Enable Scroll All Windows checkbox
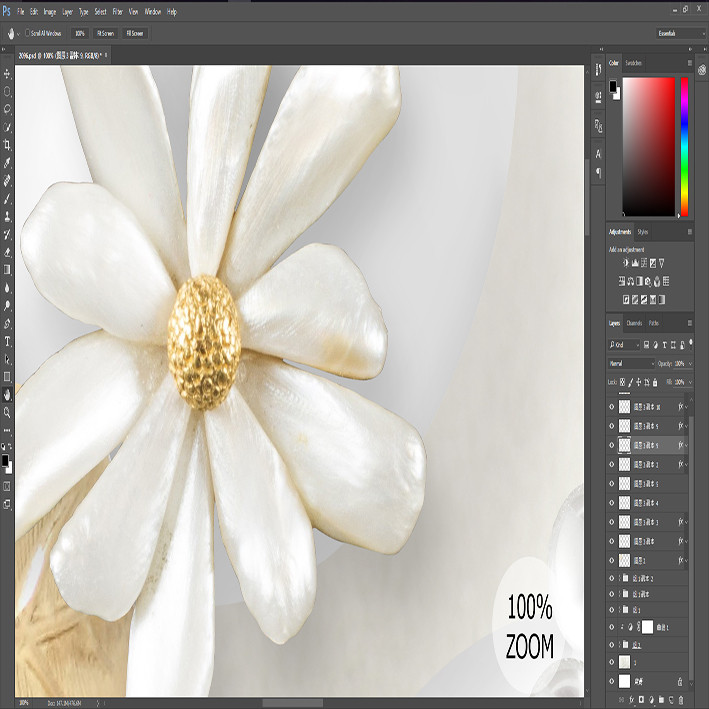 click(x=28, y=33)
